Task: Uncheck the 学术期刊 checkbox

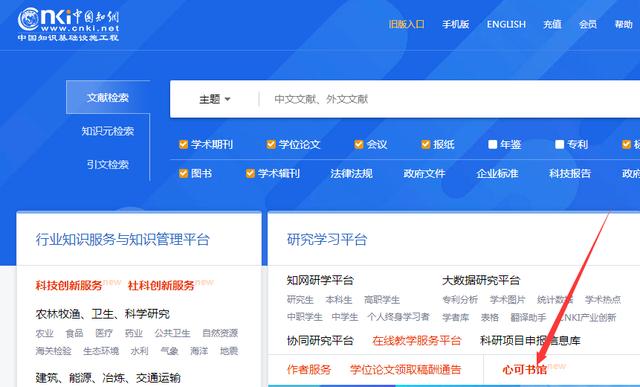Action: [183, 144]
